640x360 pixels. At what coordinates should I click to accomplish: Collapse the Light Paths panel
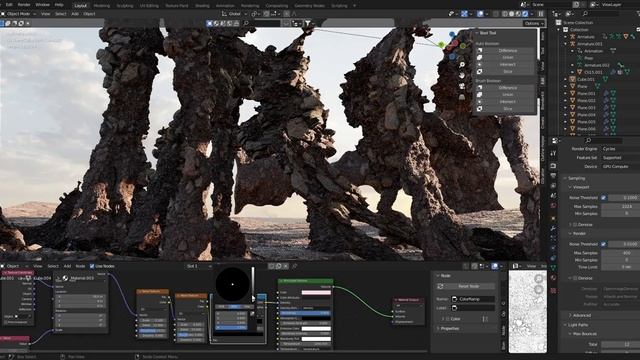coord(565,325)
